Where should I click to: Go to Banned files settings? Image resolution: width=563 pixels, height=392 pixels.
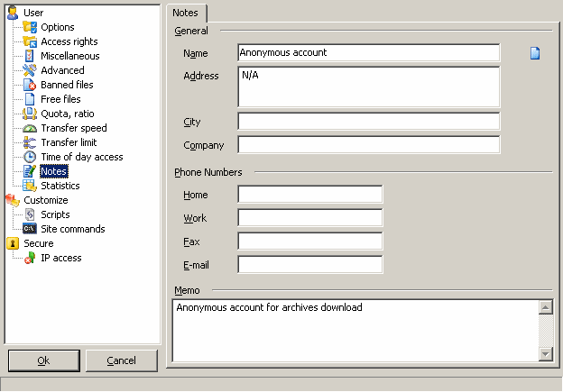coord(67,85)
